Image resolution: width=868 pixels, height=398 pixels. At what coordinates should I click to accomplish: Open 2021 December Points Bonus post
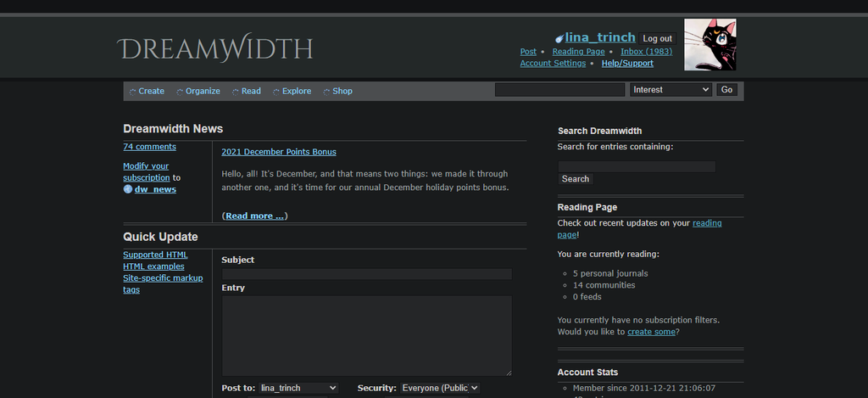coord(278,152)
